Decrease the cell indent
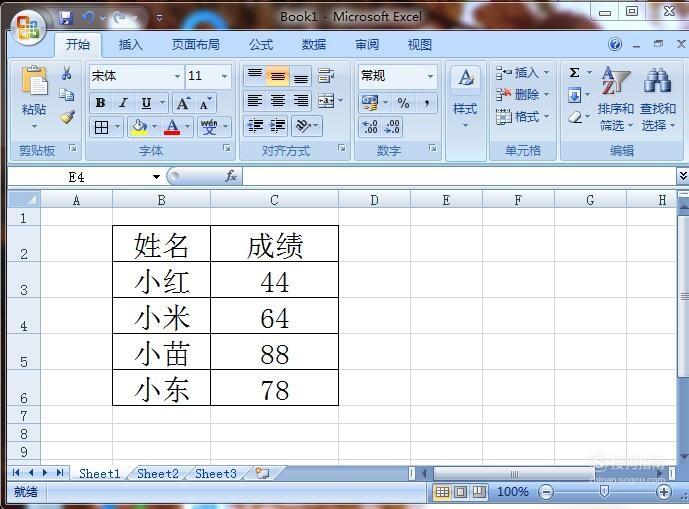689x509 pixels. (255, 126)
